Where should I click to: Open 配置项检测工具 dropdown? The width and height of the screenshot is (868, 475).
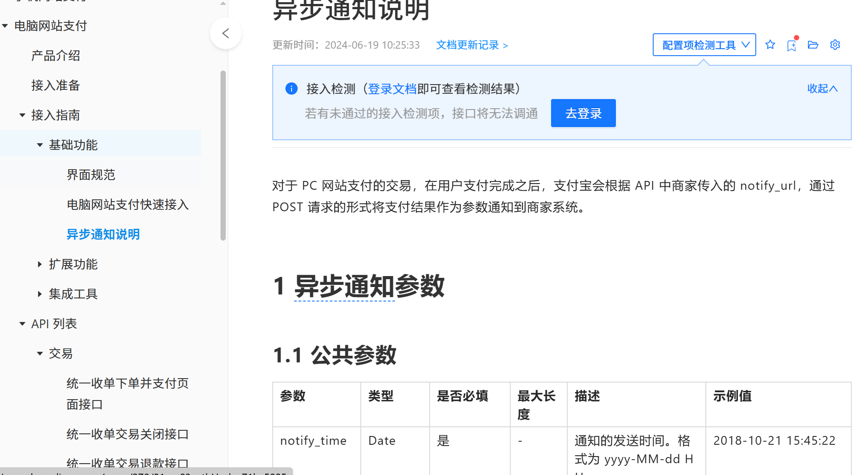[704, 45]
